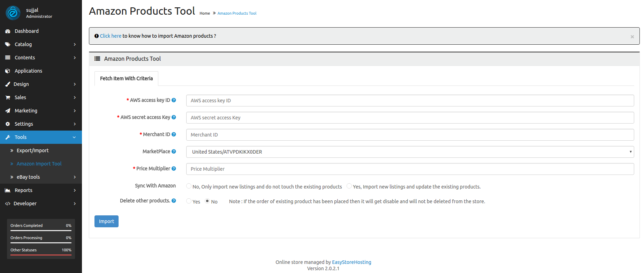Click the Other Statuses progress bar
Viewport: 644px width, 273px height.
pyautogui.click(x=41, y=255)
